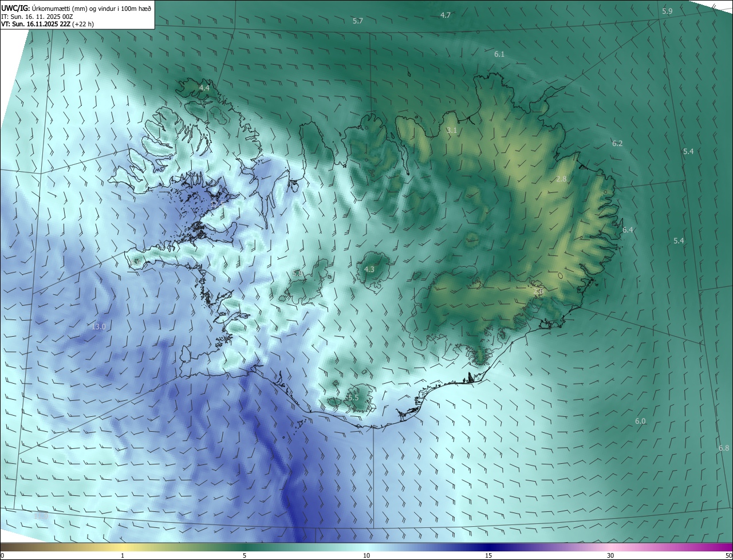Click the 12.5 value label over the bay

[x=217, y=204]
